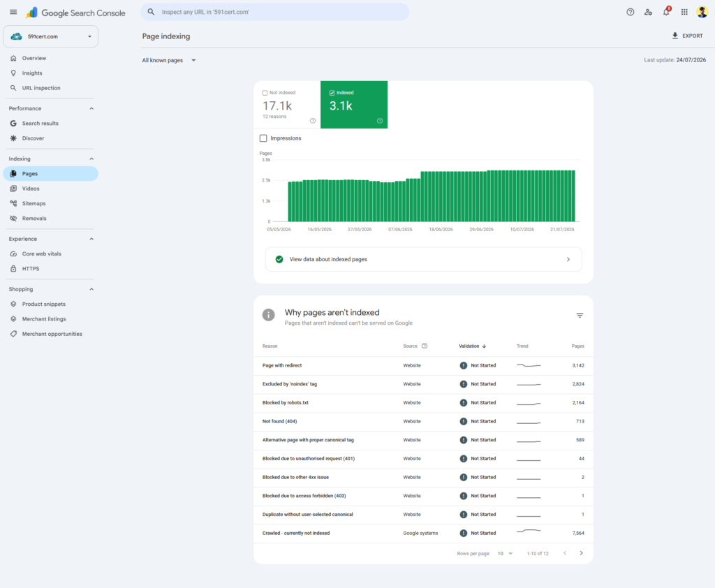This screenshot has width=715, height=588.
Task: Click the Not indexed card help icon
Action: 313,121
